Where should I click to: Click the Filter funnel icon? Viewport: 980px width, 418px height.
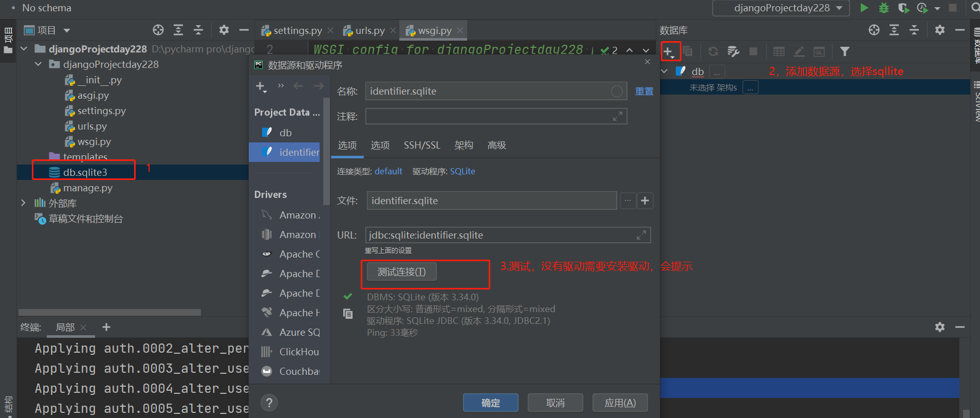pyautogui.click(x=844, y=51)
